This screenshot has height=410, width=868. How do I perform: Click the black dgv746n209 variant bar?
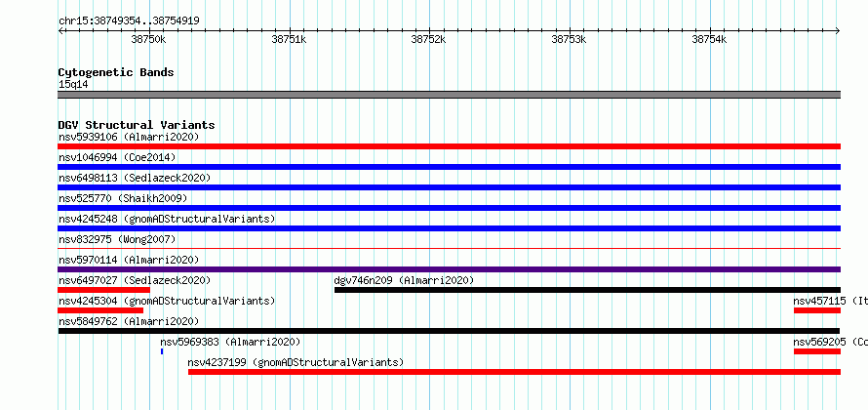tap(587, 290)
